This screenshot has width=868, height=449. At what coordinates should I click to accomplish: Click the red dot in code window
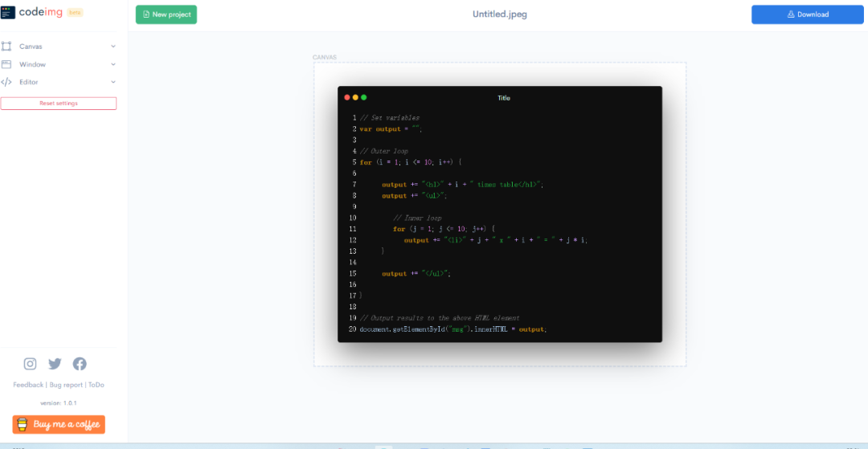tap(347, 97)
